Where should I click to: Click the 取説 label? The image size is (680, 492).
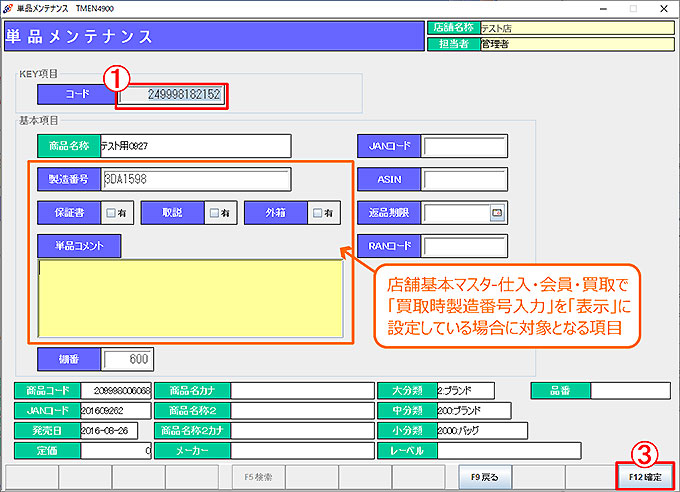pos(172,213)
